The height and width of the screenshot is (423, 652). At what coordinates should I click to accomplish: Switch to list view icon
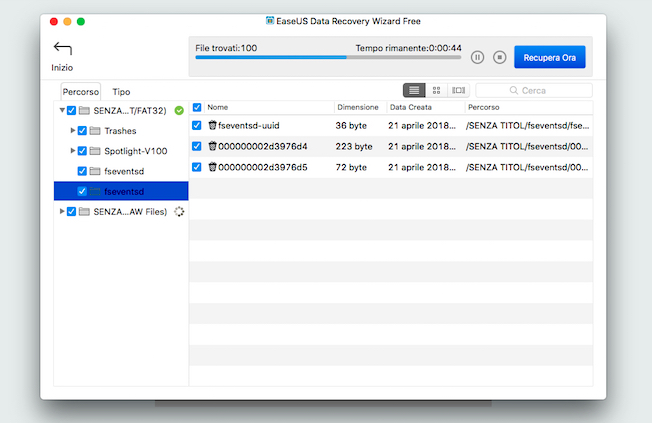414,90
